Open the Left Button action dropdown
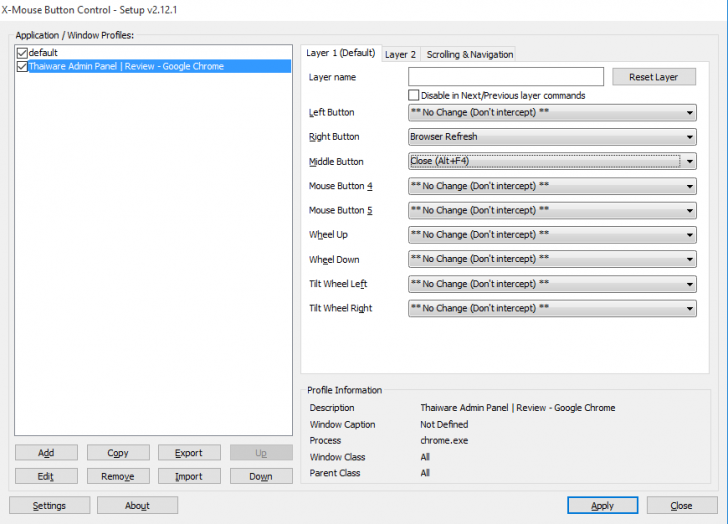Viewport: 728px width, 524px height. coord(552,112)
